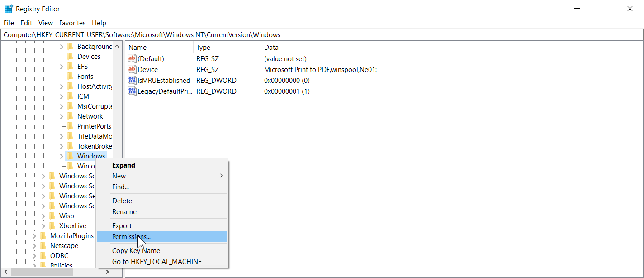644x278 pixels.
Task: Open the Favorites menu
Action: point(72,23)
